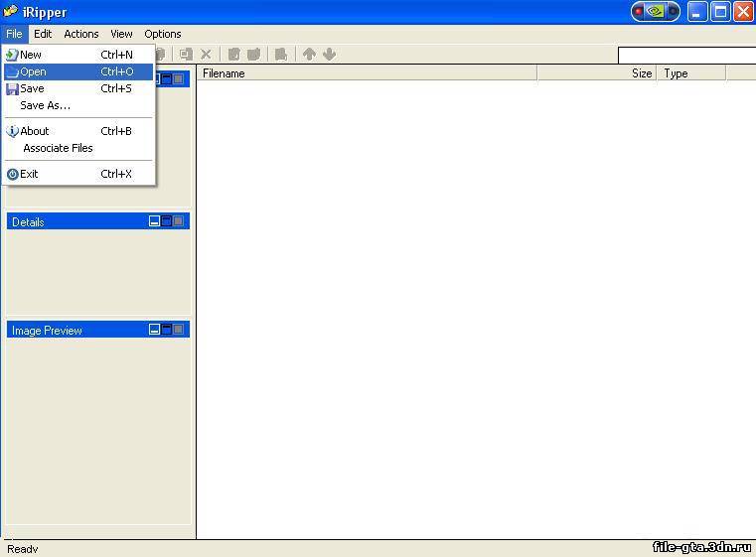Click the Ready status bar text
The height and width of the screenshot is (557, 756).
click(x=22, y=549)
